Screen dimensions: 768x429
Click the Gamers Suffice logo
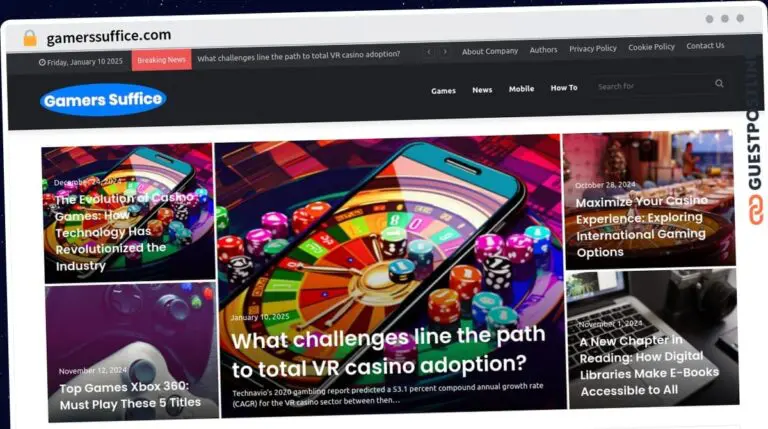[x=103, y=100]
